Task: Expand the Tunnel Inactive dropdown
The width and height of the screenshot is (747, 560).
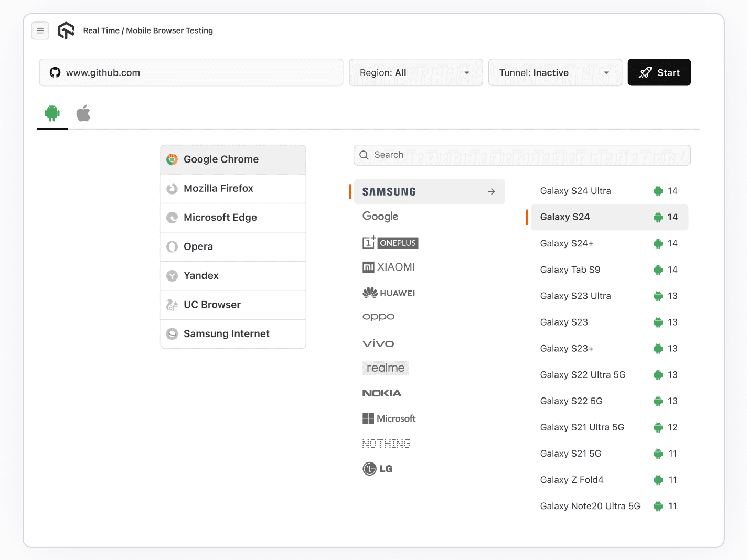Action: 554,73
